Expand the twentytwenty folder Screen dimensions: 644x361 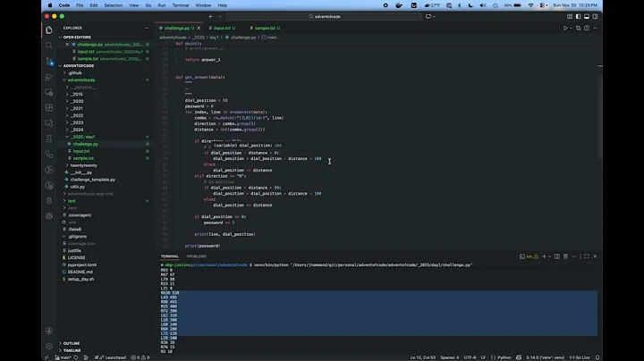pyautogui.click(x=83, y=165)
